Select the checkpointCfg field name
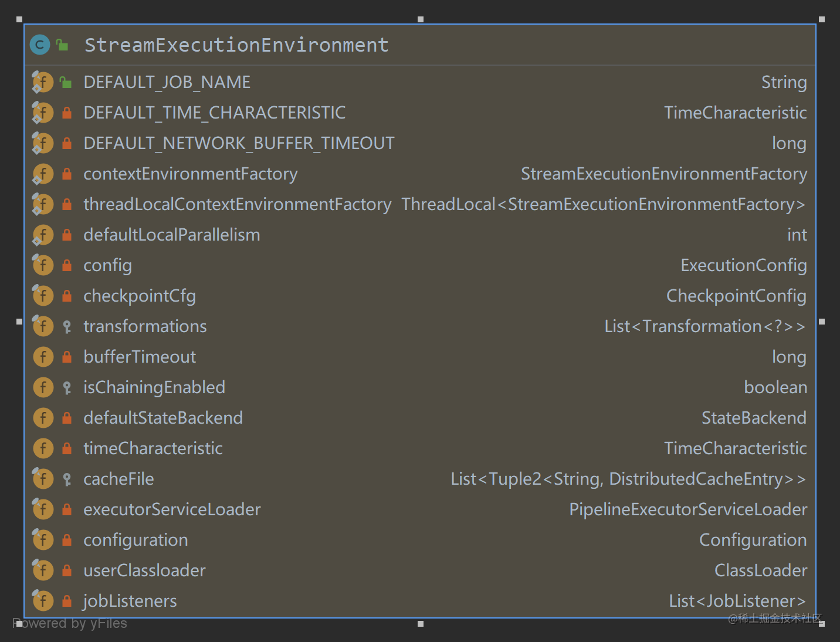Image resolution: width=840 pixels, height=642 pixels. click(x=140, y=296)
